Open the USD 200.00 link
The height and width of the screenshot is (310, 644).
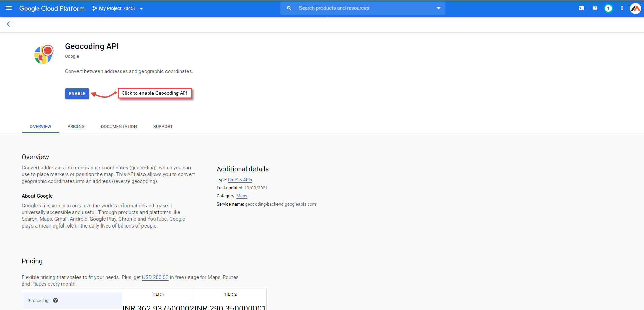155,277
